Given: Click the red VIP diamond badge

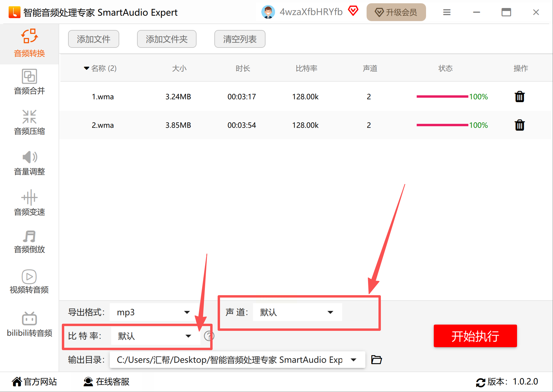Looking at the screenshot, I should [353, 11].
